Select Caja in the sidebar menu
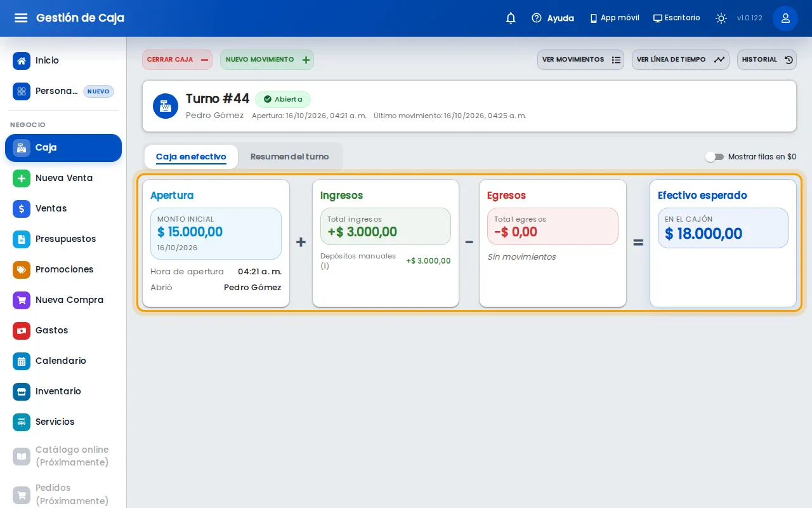This screenshot has width=812, height=508. (x=63, y=148)
